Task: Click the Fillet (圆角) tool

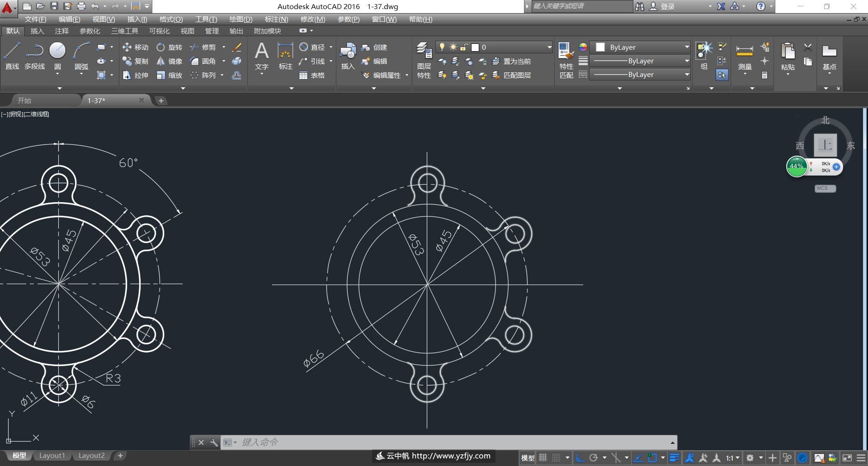Action: pos(203,61)
